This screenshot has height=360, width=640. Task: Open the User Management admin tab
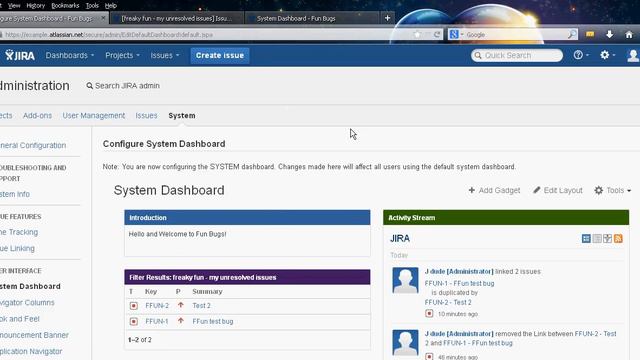94,116
